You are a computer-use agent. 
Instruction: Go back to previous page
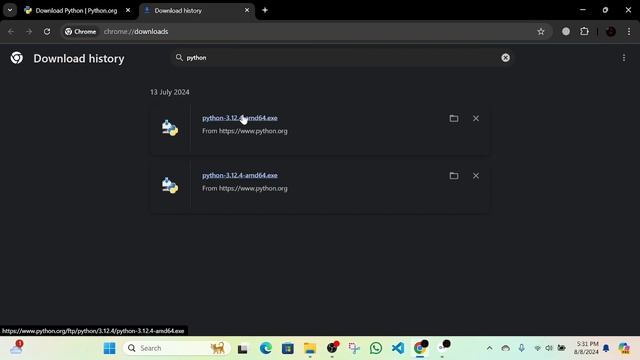pyautogui.click(x=11, y=31)
